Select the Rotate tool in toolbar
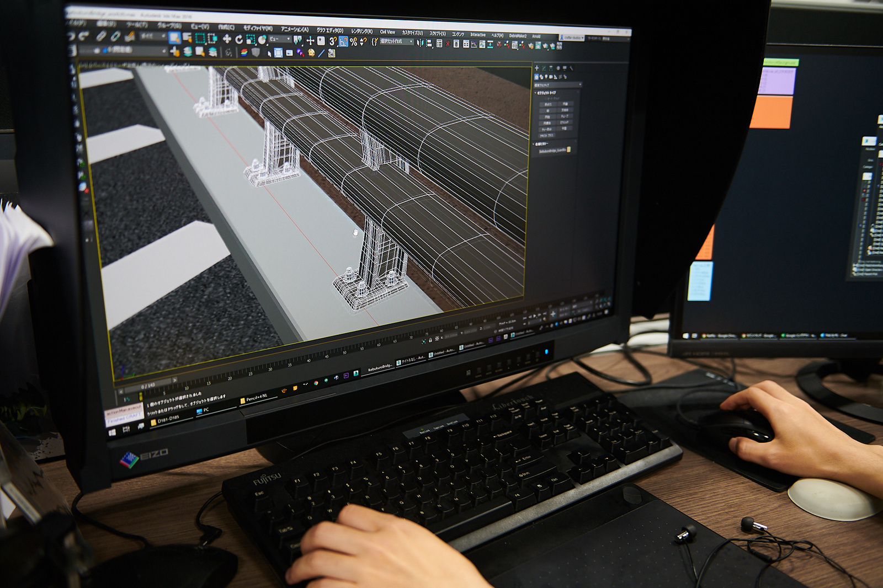The image size is (883, 588). pos(239,40)
